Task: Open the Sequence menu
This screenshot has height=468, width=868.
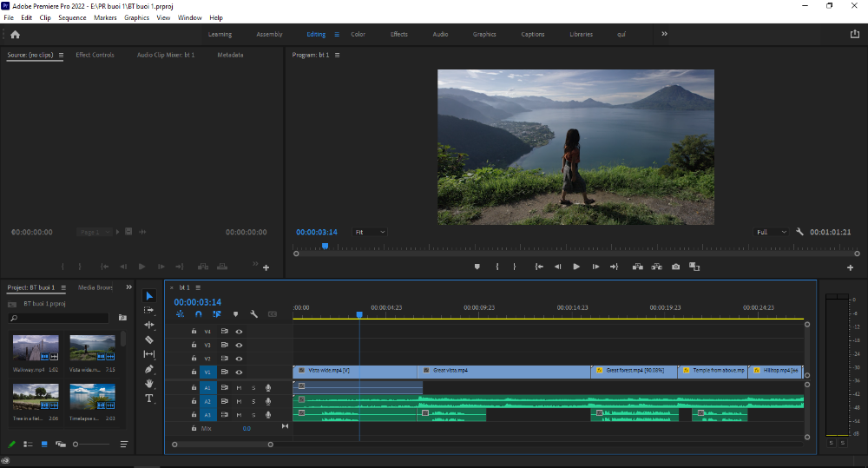Action: pos(72,17)
